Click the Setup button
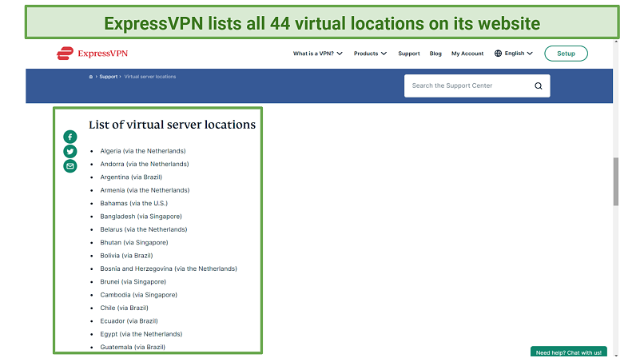This screenshot has height=362, width=644. 566,54
